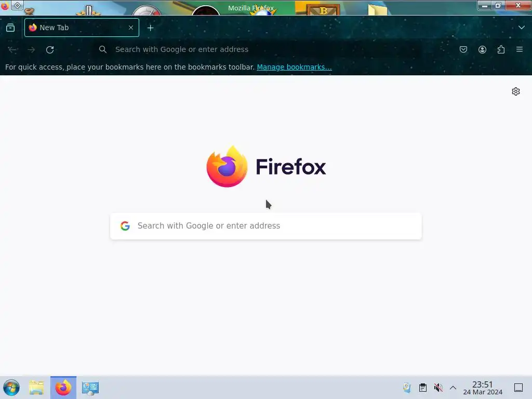Go back one page
Image resolution: width=532 pixels, height=399 pixels.
12,49
